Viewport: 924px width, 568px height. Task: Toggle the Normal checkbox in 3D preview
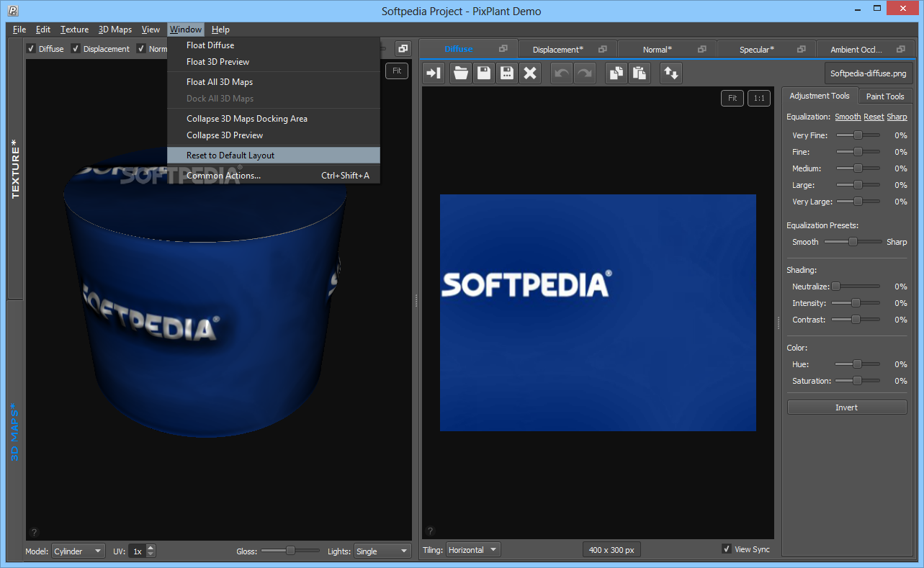click(x=141, y=49)
